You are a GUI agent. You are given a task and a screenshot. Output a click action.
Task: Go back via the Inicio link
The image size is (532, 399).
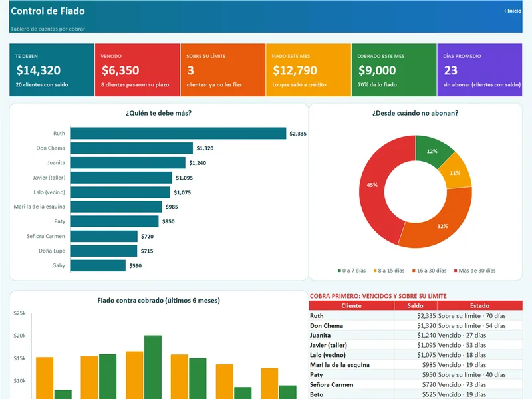513,11
